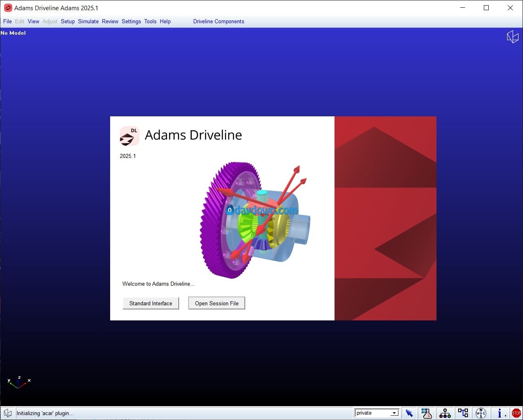Screen dimensions: 523x420
Task: Click the Open Session File button
Action: coord(217,303)
